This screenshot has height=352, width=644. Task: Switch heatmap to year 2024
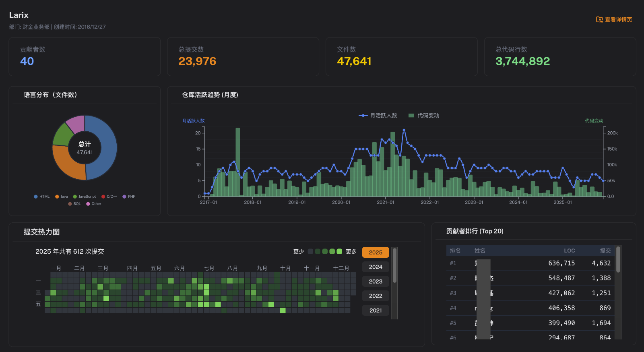point(375,267)
